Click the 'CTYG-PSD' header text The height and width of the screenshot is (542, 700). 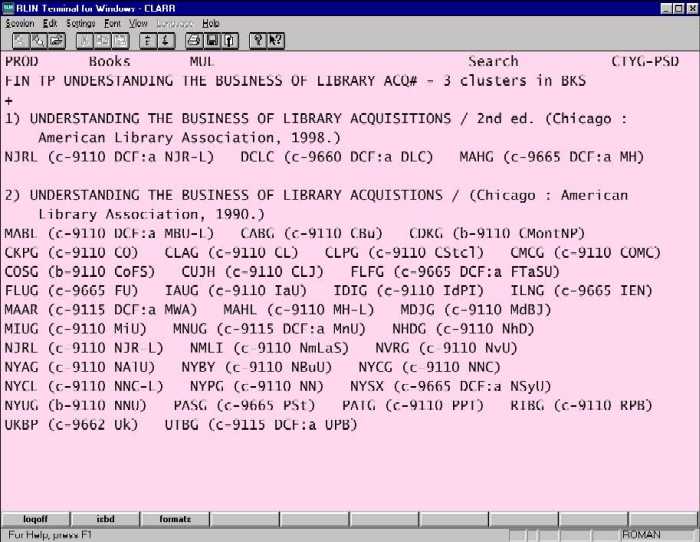[645, 61]
